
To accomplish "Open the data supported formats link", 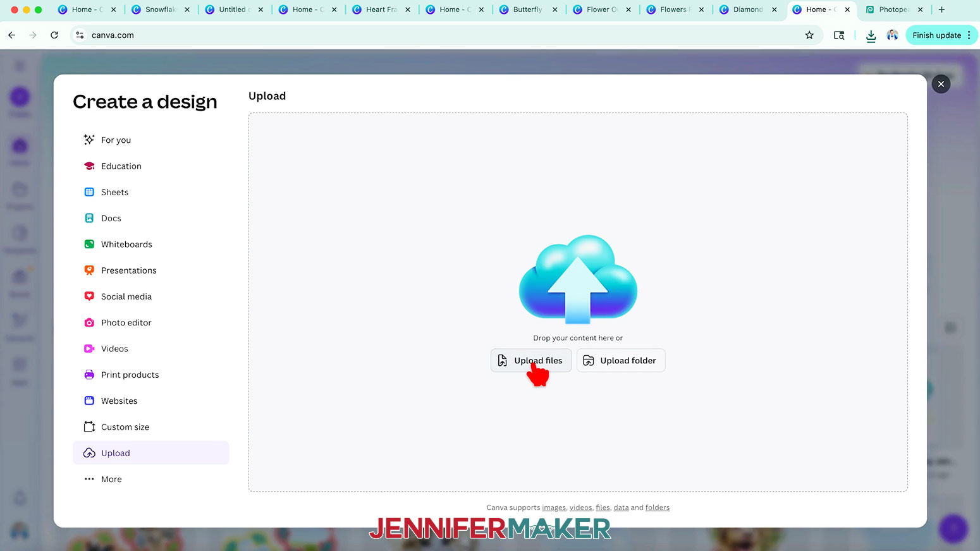I will coord(621,507).
